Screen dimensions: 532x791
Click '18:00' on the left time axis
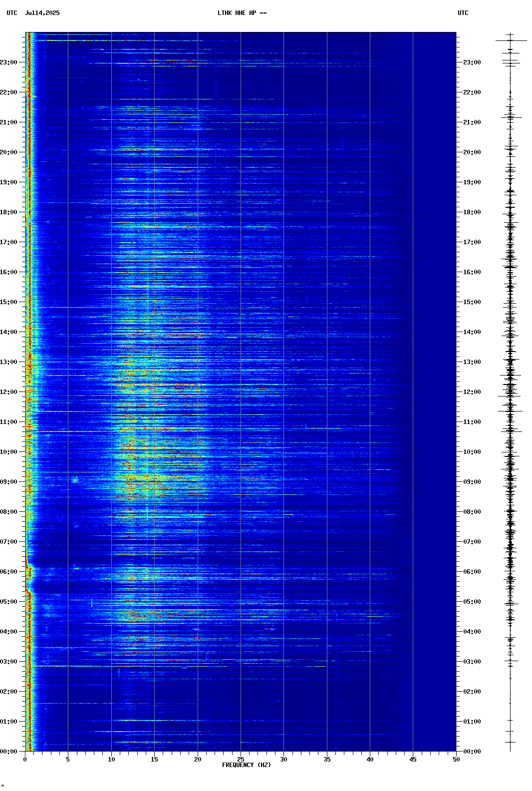click(8, 212)
